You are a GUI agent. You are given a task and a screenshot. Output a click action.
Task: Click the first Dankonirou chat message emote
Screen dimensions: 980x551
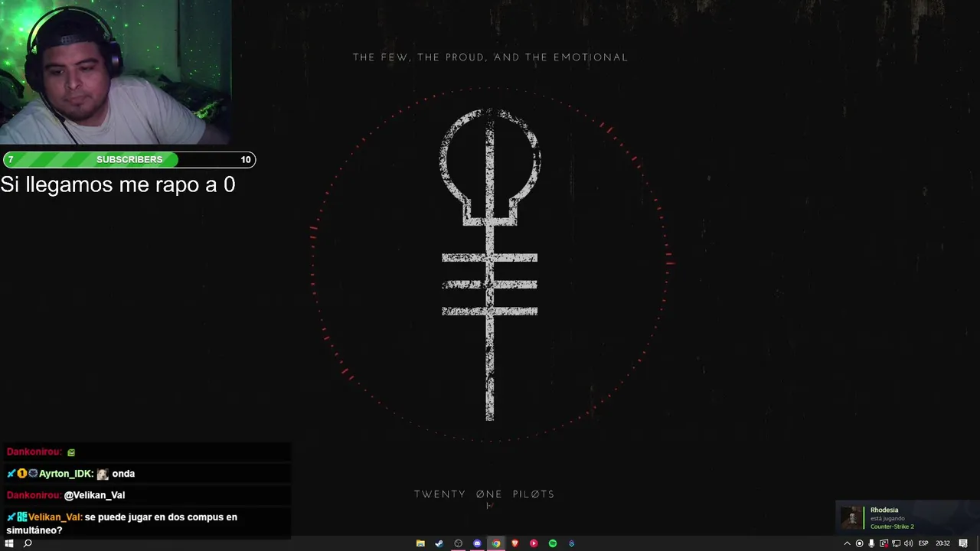click(x=71, y=452)
